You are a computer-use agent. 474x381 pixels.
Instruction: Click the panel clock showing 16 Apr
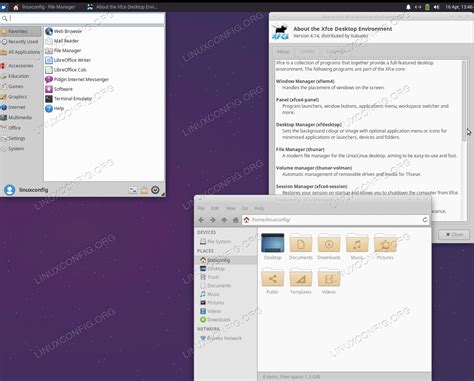tap(459, 7)
